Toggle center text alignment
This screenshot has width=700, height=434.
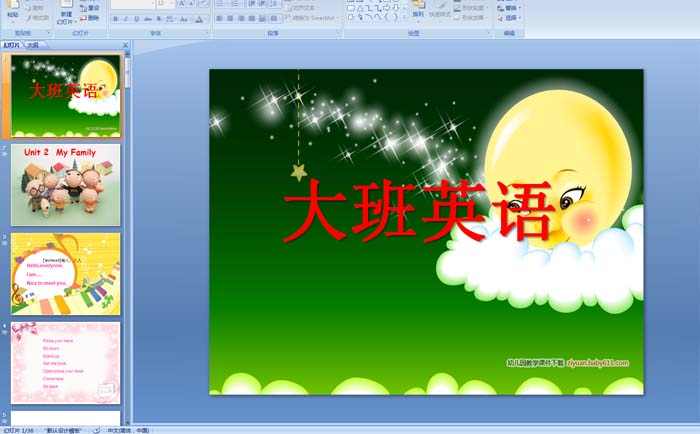point(230,18)
